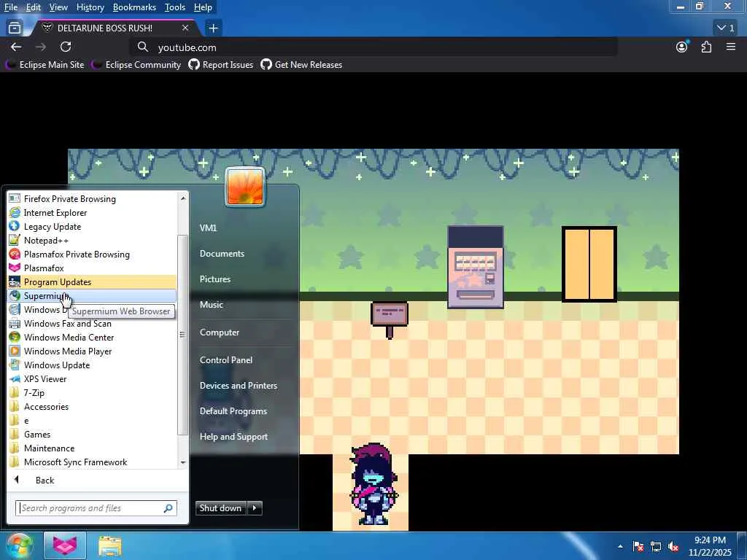Click the program list scrollbar down arrow
The image size is (747, 560).
[x=183, y=462]
